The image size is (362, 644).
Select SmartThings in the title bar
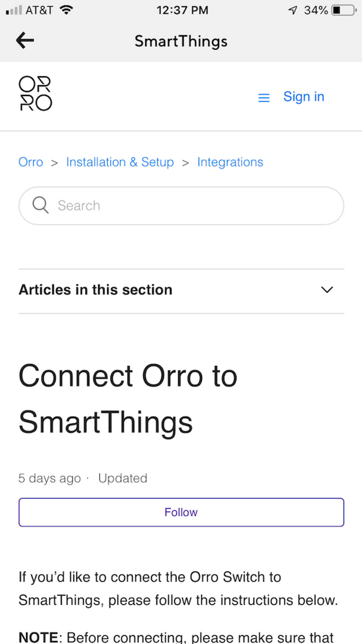[x=181, y=41]
